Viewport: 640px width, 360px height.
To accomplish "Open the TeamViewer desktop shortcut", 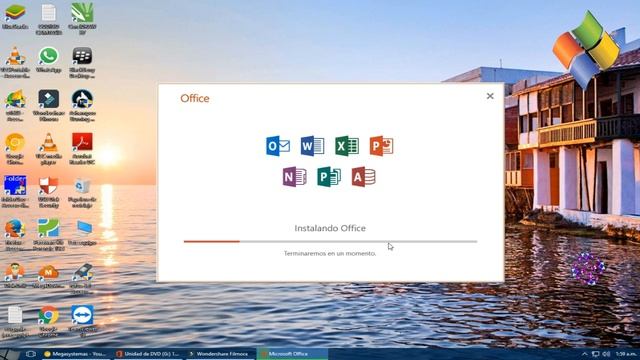I will [x=82, y=321].
